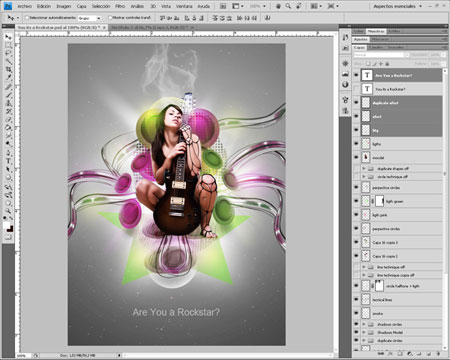This screenshot has height=360, width=450.
Task: Click the lock all padlock icon
Action: [387, 63]
